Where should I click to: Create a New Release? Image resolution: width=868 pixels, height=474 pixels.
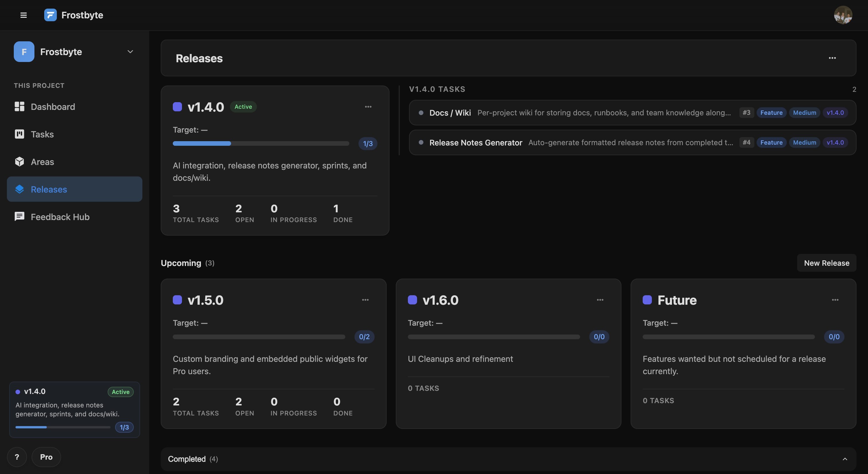tap(827, 263)
